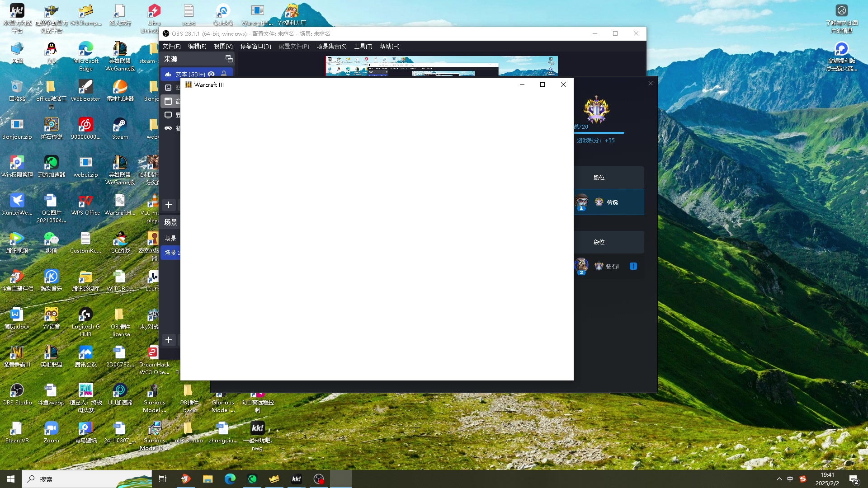Open 魔兽争霸III desktop icon
Image resolution: width=868 pixels, height=488 pixels.
pyautogui.click(x=17, y=357)
